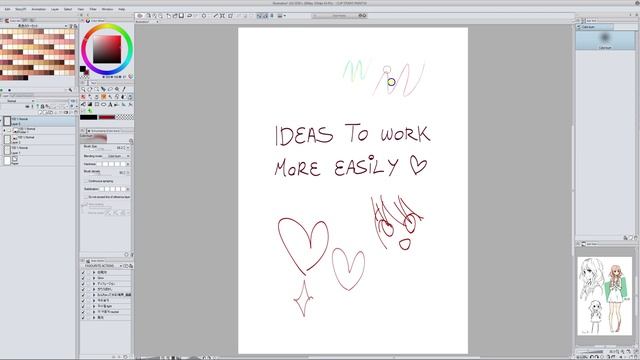Open the color set selection dropdown arrow

click(66, 26)
